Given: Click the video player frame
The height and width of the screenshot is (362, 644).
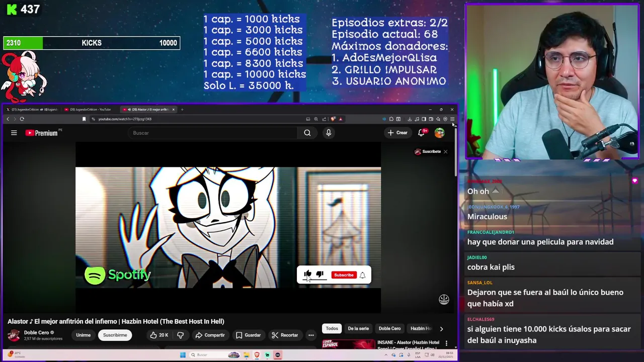Looking at the screenshot, I should tap(228, 227).
